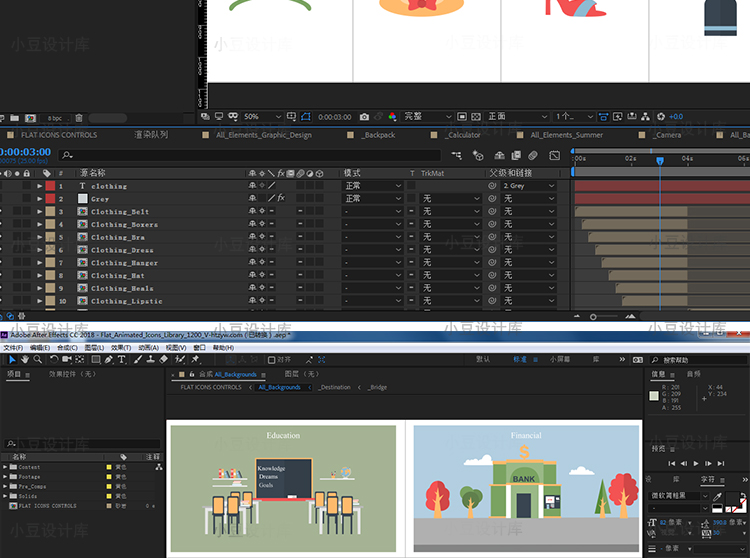
Task: Switch to the 渲染队列 render queue tab
Action: point(151,135)
